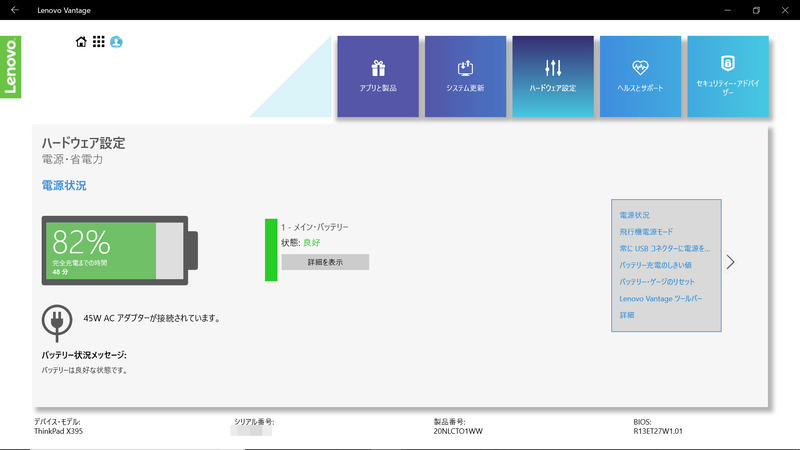Click the 82% battery gauge
Image resolution: width=800 pixels, height=450 pixels.
pyautogui.click(x=120, y=251)
